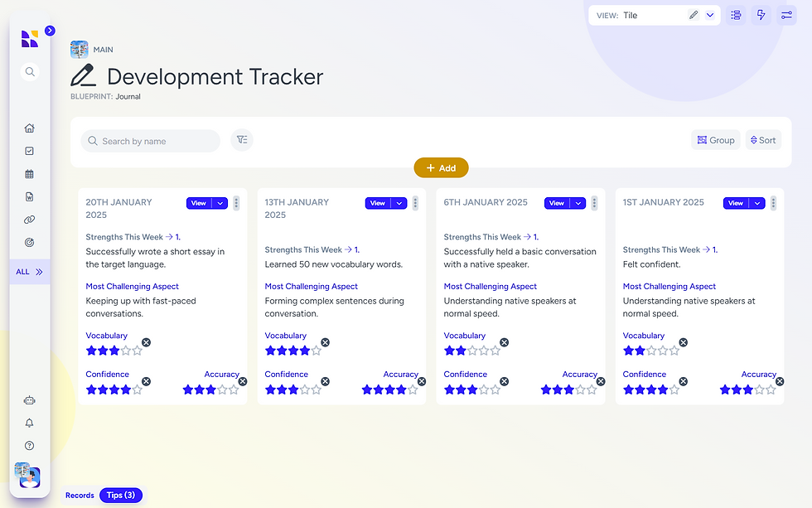Clear Confidence rating on 13th January card

[x=325, y=381]
